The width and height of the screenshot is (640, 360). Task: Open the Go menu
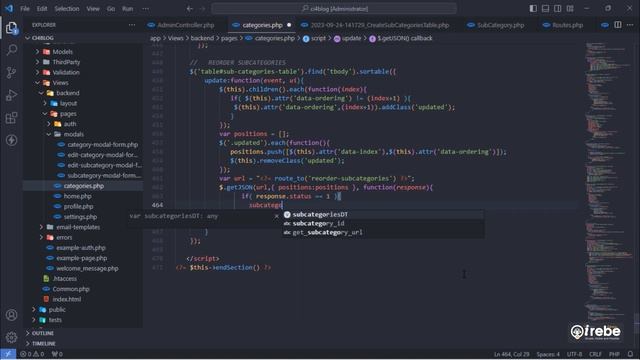(111, 9)
